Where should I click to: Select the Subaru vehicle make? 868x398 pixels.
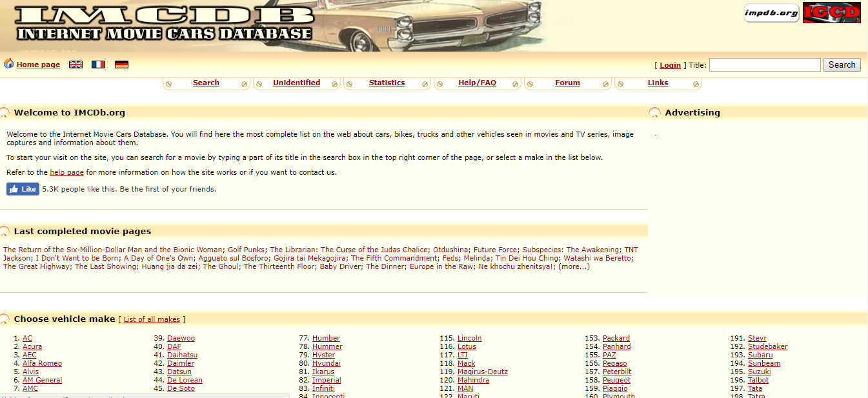(760, 355)
